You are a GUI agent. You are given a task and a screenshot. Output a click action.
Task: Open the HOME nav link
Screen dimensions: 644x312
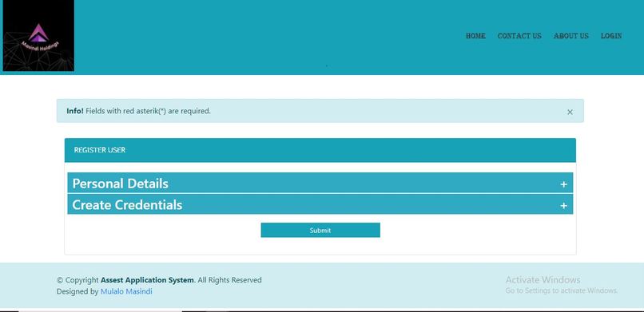pos(475,36)
